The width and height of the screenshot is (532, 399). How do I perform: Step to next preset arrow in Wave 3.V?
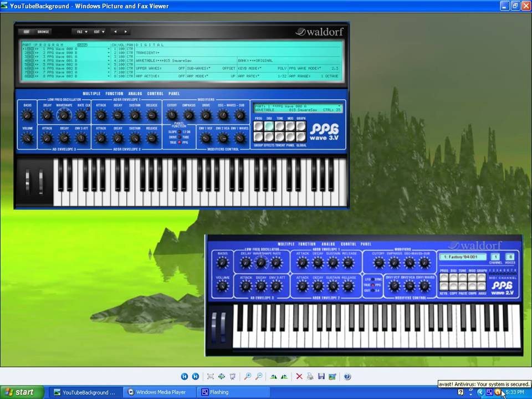[126, 32]
